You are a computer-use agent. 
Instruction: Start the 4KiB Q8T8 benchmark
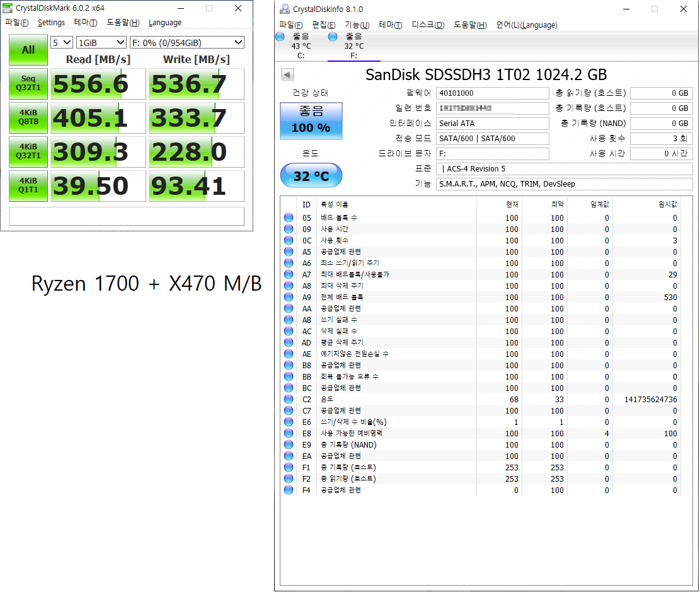28,117
